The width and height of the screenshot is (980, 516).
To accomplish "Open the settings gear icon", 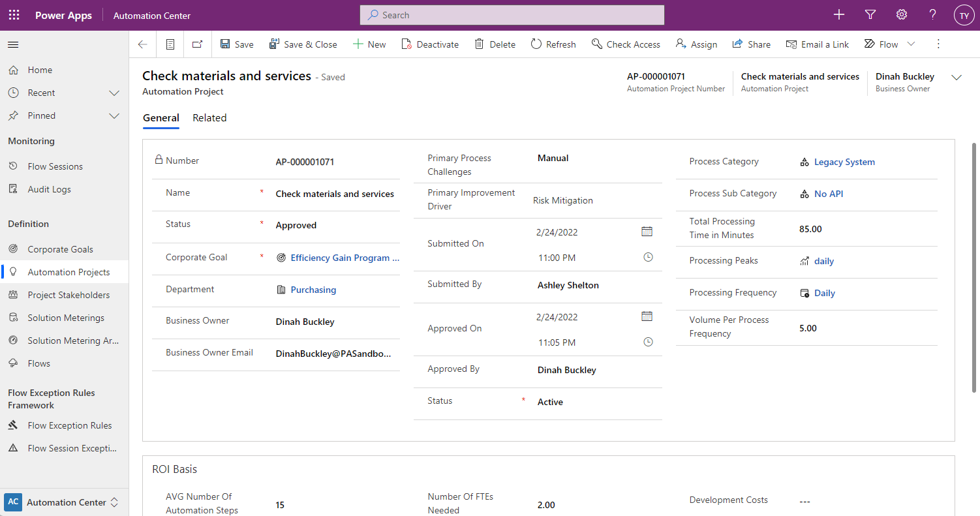I will pos(902,15).
